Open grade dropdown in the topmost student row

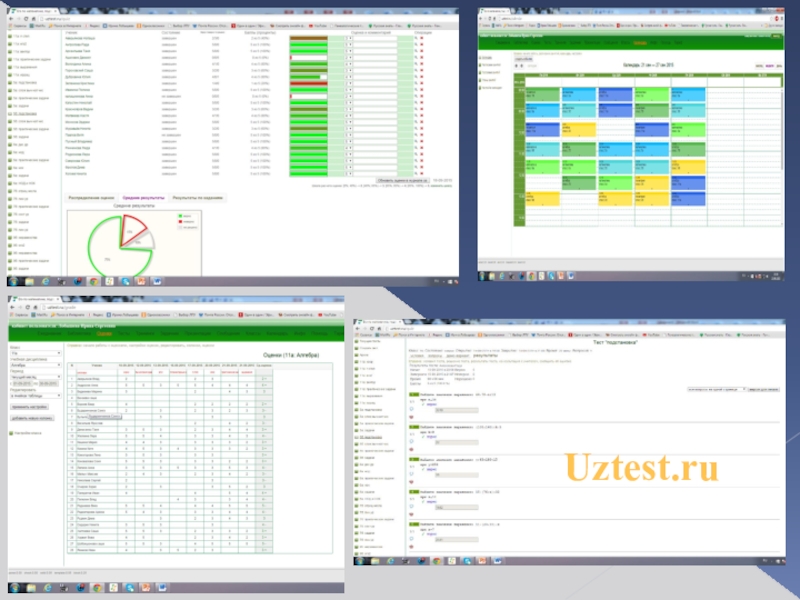click(348, 38)
